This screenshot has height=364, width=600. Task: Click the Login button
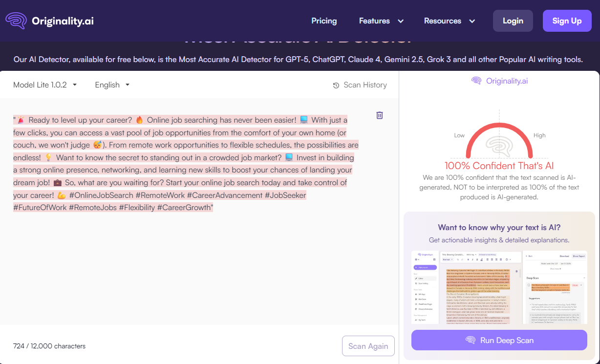coord(513,21)
